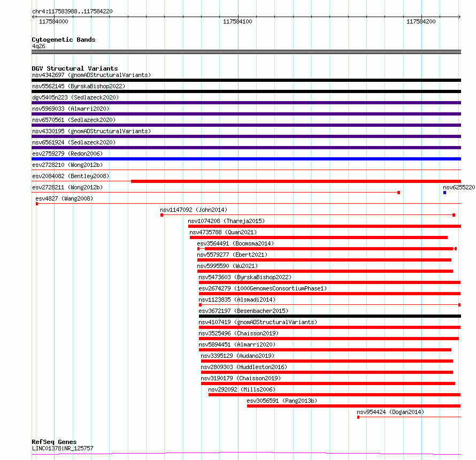The width and height of the screenshot is (476, 460).
Task: Click nsv3190179 (Chaisson2019) label
Action: (241, 378)
